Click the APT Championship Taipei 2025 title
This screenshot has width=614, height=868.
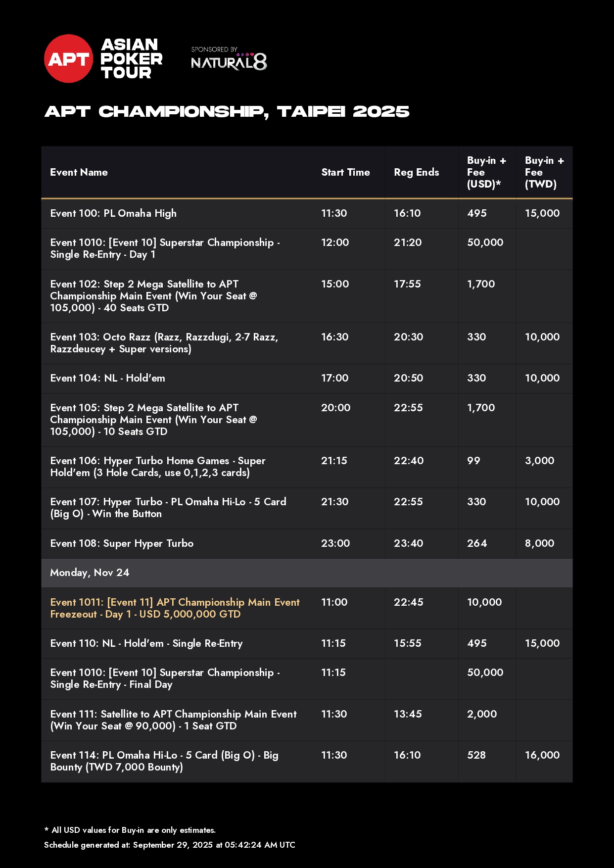coord(227,112)
